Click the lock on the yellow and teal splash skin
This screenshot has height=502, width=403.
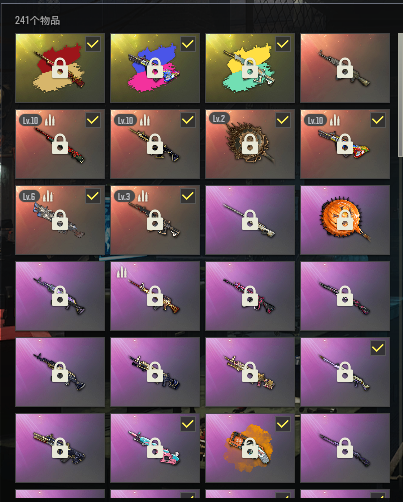(x=250, y=68)
